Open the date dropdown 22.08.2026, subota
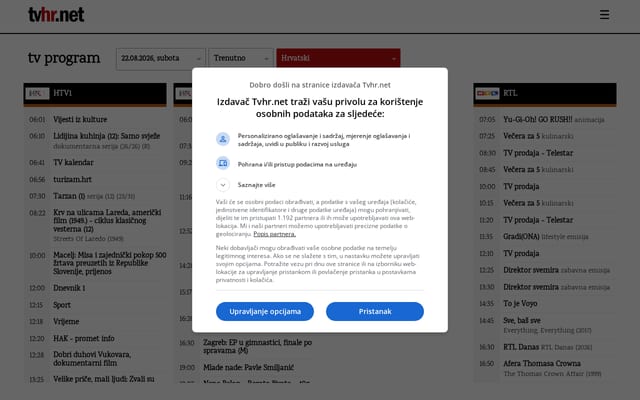Viewport: 640px width, 400px height. (160, 58)
